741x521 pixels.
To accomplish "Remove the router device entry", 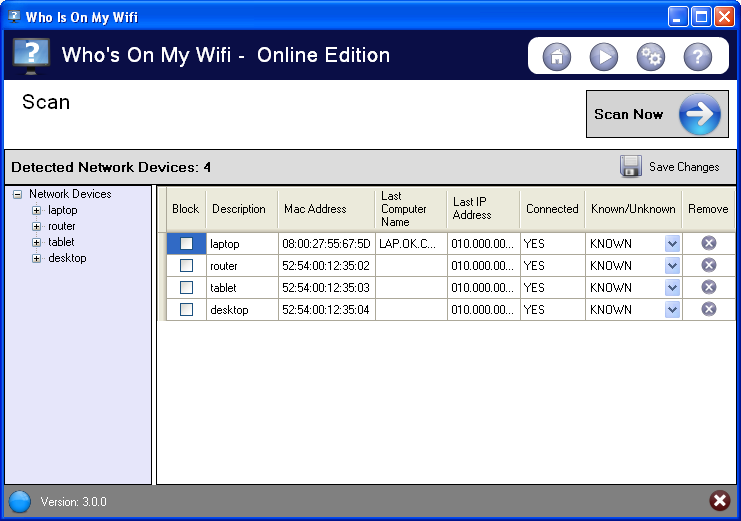I will [x=708, y=265].
